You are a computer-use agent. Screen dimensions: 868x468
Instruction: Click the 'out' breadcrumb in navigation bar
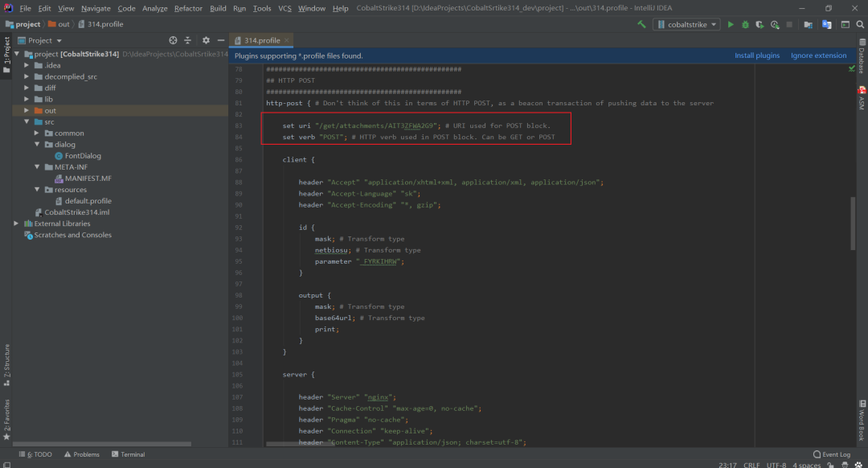tap(59, 24)
